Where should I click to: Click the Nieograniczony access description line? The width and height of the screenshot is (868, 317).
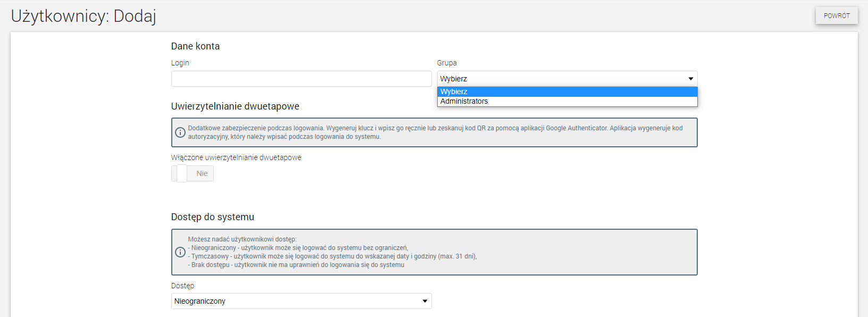point(298,248)
